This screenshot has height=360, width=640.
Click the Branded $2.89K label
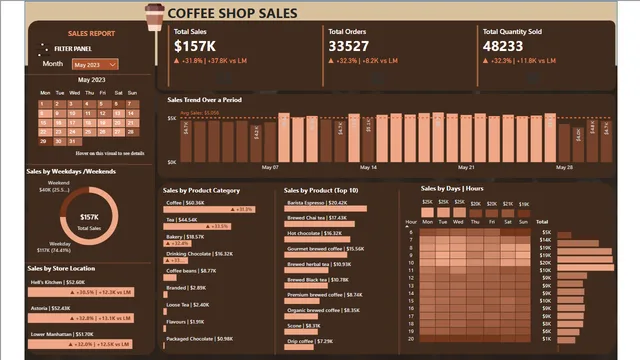(x=186, y=288)
